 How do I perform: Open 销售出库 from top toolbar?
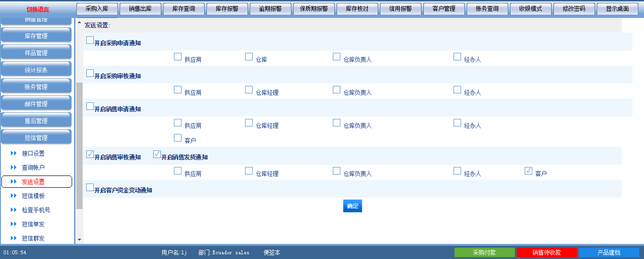point(140,9)
